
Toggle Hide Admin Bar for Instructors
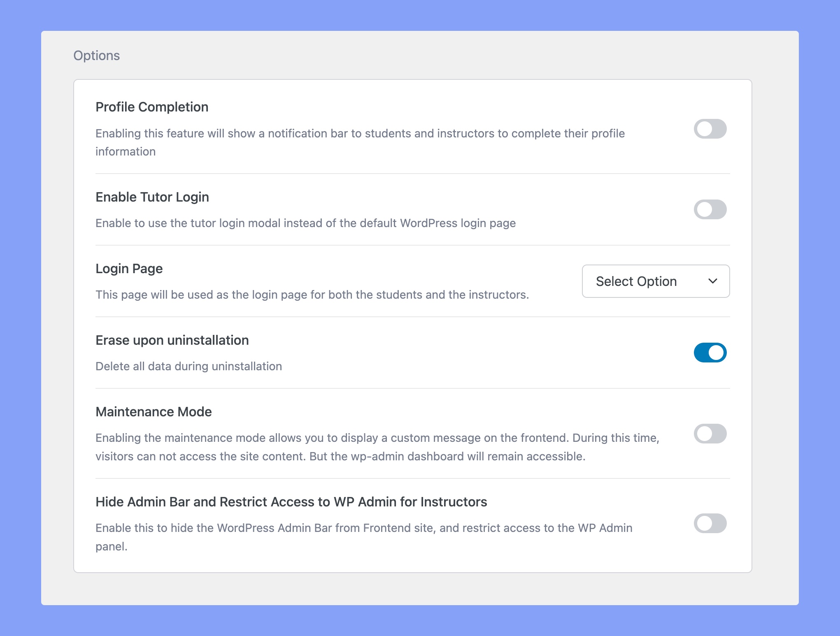[710, 523]
